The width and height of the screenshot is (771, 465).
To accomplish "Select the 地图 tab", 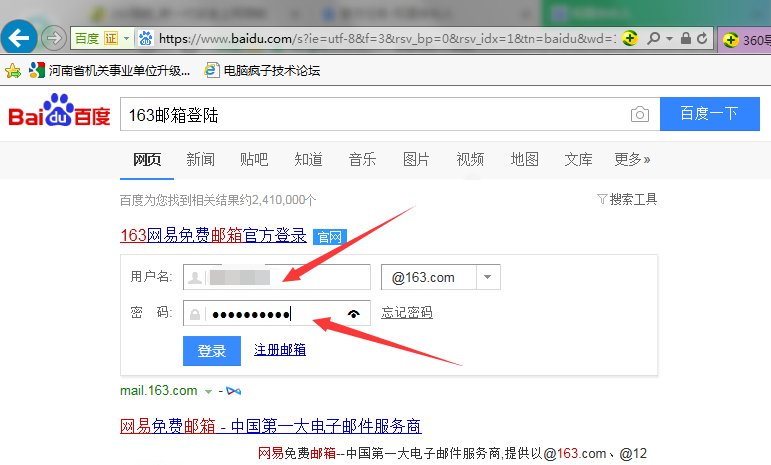I will click(x=524, y=159).
